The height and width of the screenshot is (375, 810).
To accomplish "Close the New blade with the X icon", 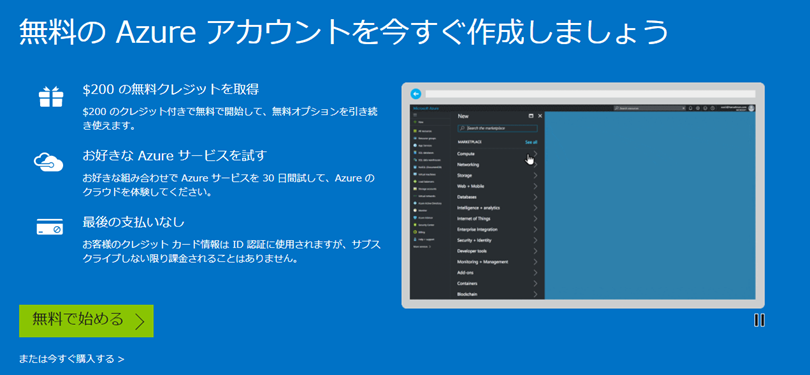I will 540,116.
